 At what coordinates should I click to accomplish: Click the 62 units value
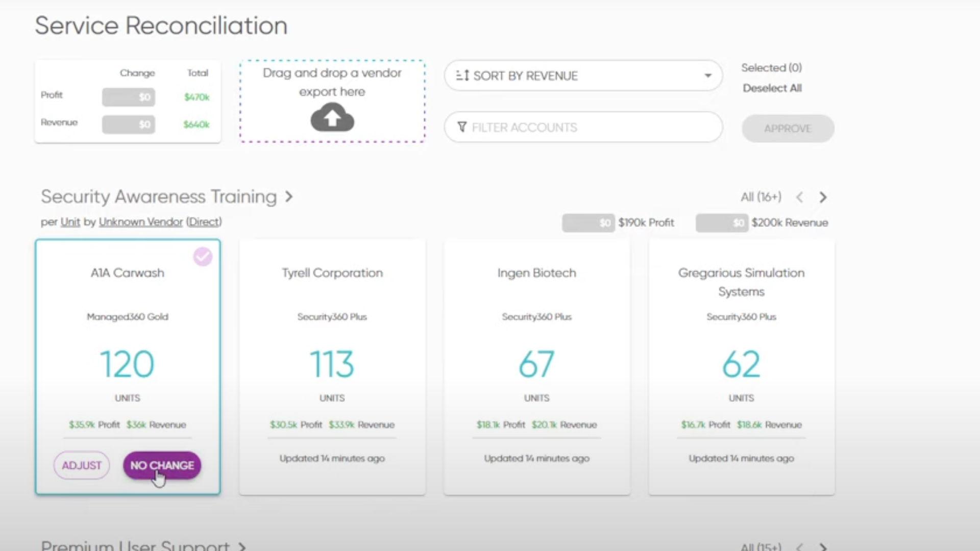coord(741,364)
